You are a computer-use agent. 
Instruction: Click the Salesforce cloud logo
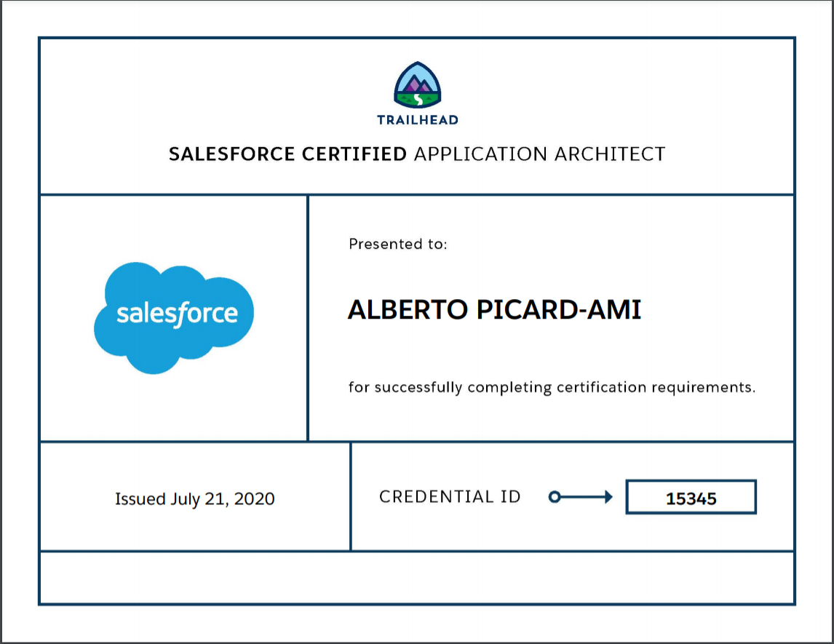pos(174,317)
